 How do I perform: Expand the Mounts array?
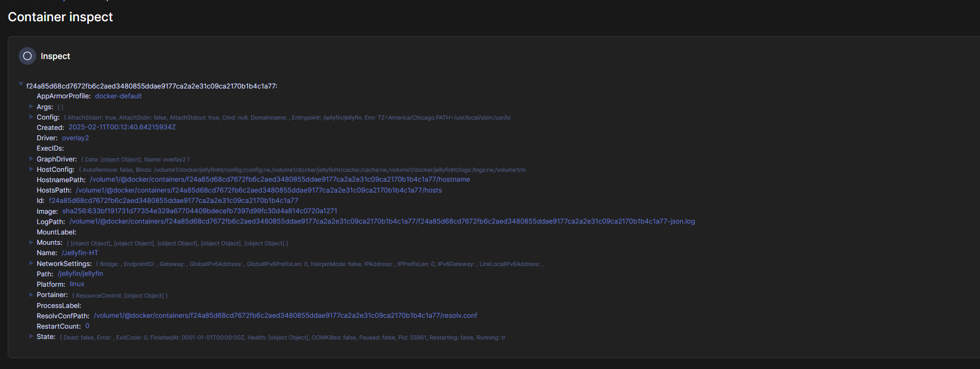[31, 242]
